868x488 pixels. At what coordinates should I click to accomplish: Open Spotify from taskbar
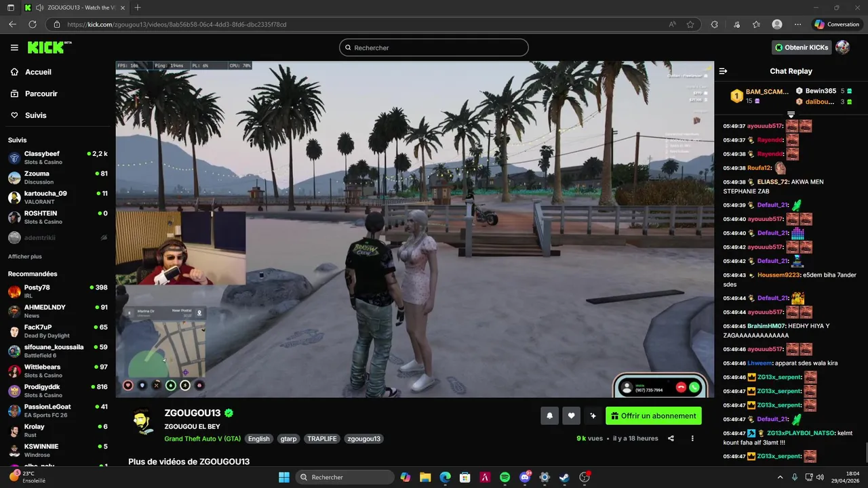505,477
